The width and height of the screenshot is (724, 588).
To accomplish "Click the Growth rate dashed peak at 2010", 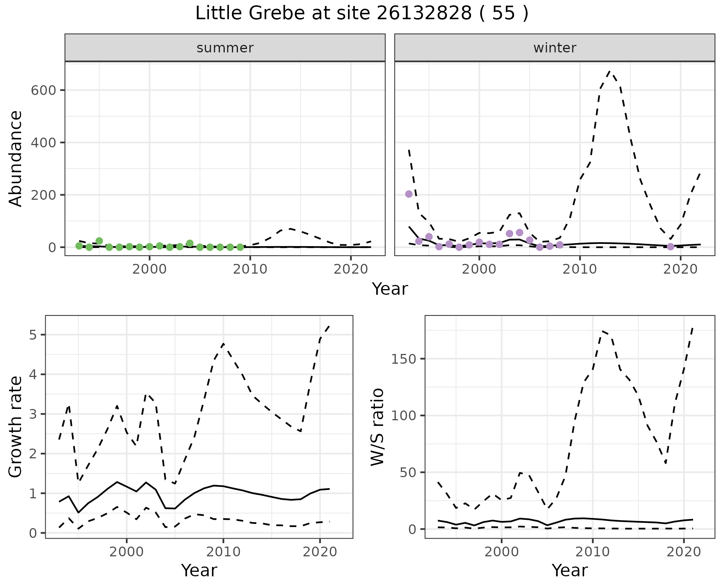I will 223,343.
